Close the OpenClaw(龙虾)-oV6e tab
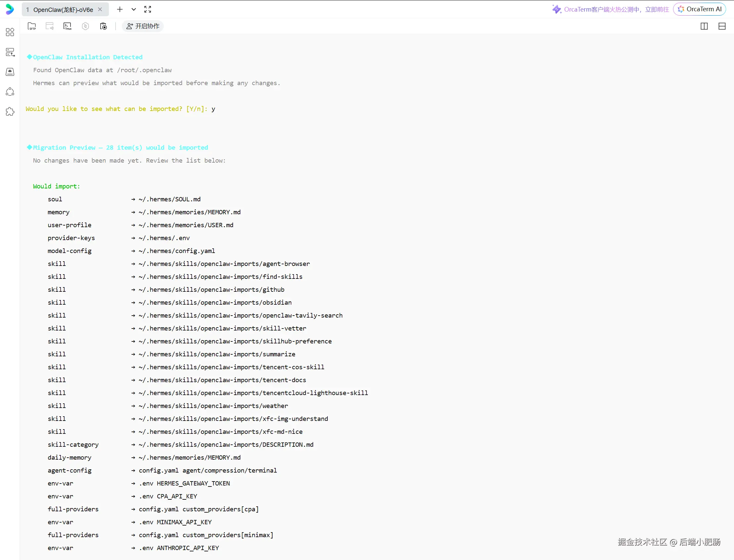Viewport: 734px width, 560px height. tap(100, 9)
